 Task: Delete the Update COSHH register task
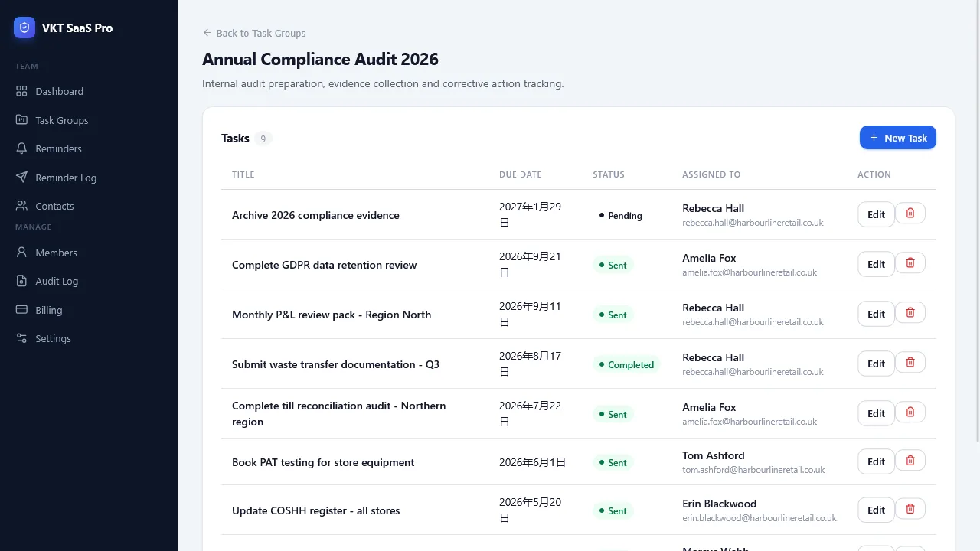coord(910,509)
